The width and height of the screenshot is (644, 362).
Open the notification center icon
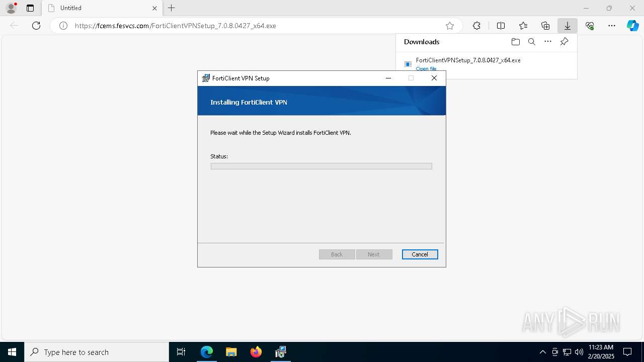coord(628,352)
